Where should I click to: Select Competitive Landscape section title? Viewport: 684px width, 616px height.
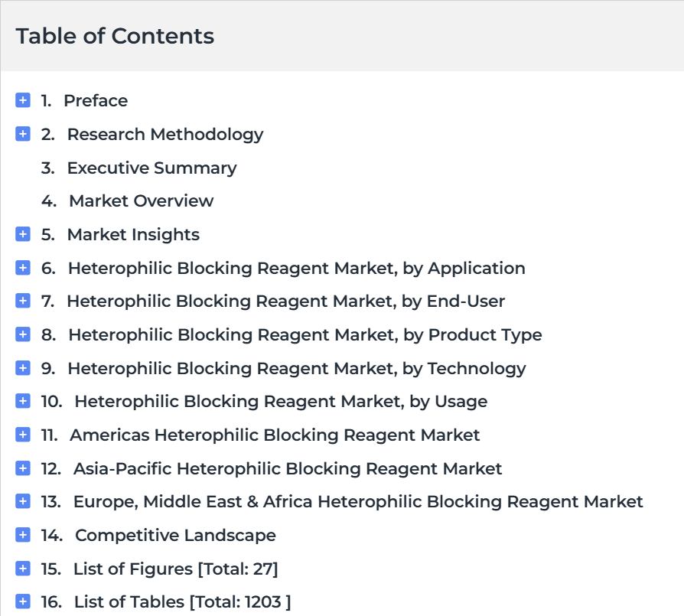[x=175, y=535]
